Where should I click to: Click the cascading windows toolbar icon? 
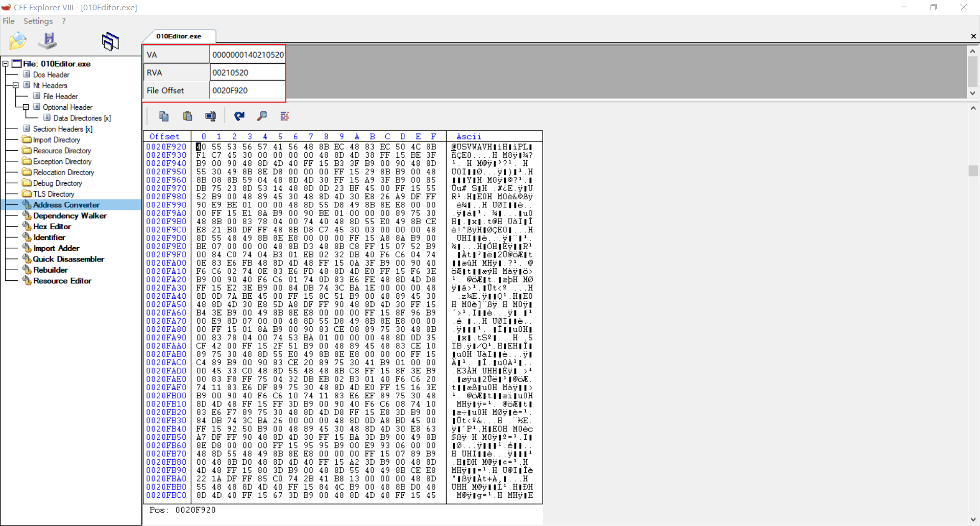[110, 41]
